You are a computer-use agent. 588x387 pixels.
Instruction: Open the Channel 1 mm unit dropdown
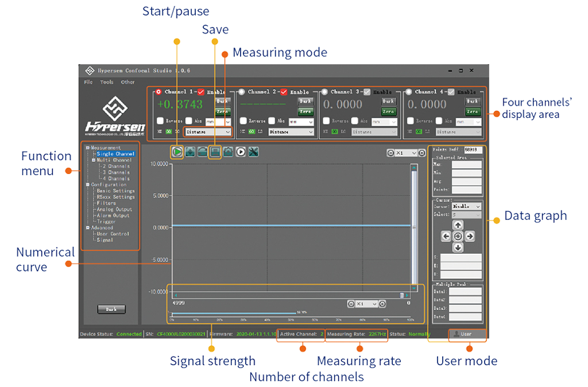point(218,122)
